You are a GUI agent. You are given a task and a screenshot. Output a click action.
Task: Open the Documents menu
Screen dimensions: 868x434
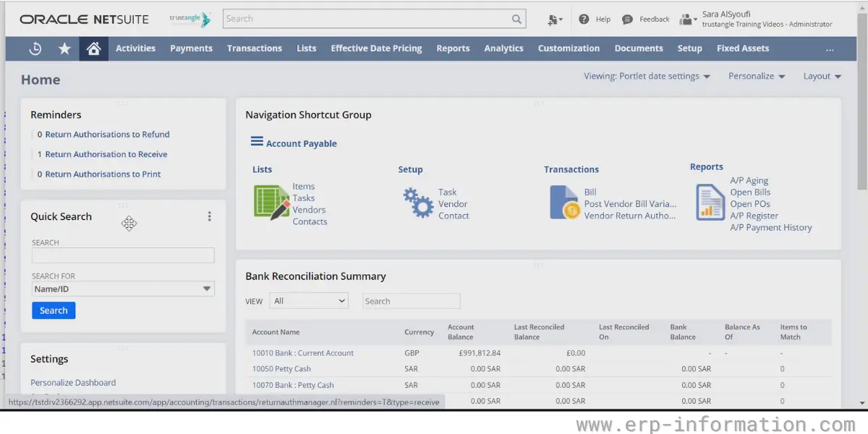point(639,48)
